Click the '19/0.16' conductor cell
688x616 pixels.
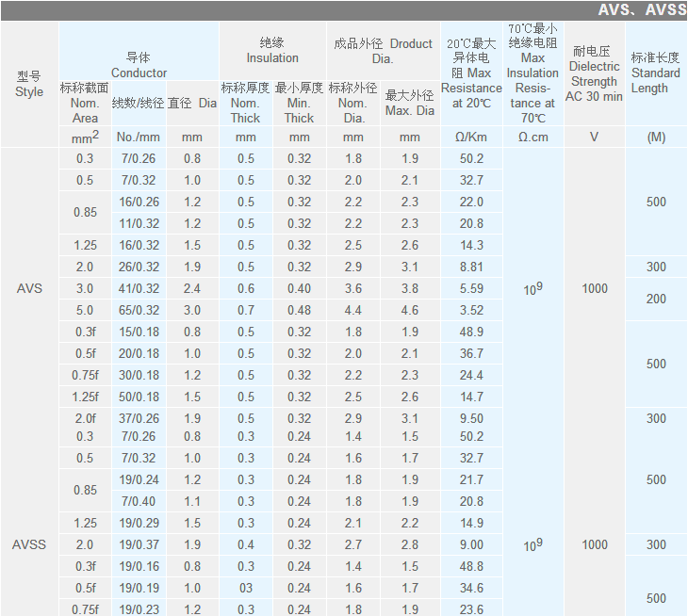pos(139,566)
